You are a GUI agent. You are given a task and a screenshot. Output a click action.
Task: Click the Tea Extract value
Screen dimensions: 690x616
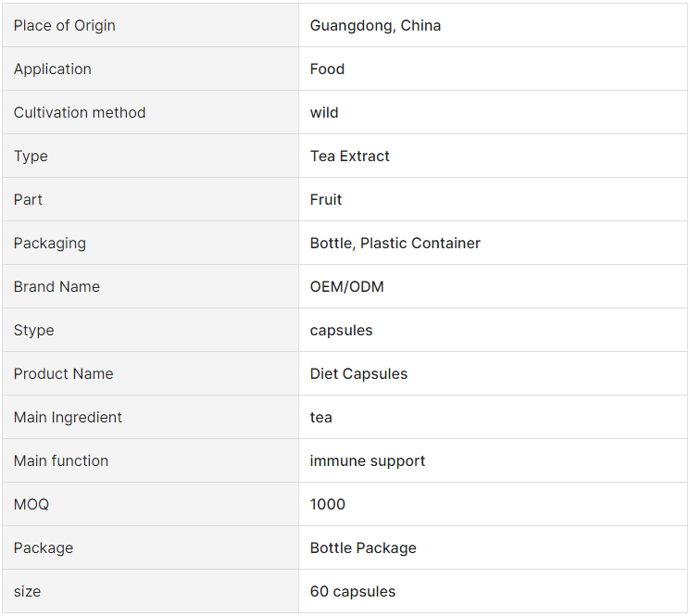(349, 157)
